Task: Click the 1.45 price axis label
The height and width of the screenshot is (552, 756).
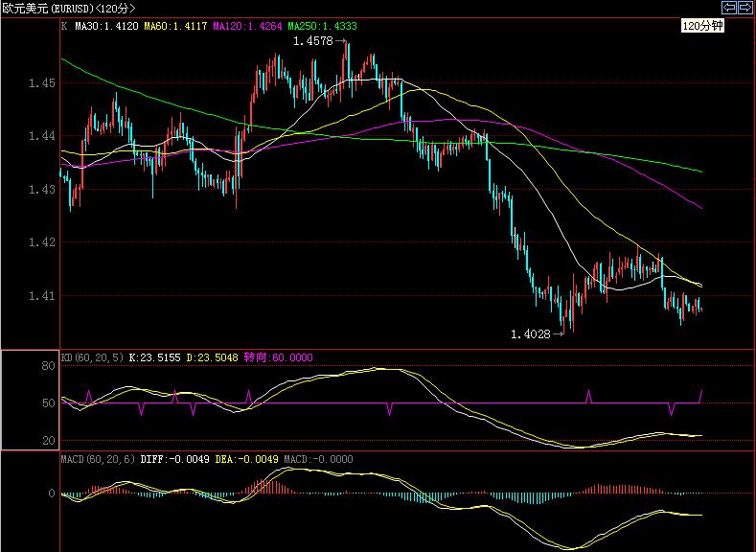Action: [42, 83]
